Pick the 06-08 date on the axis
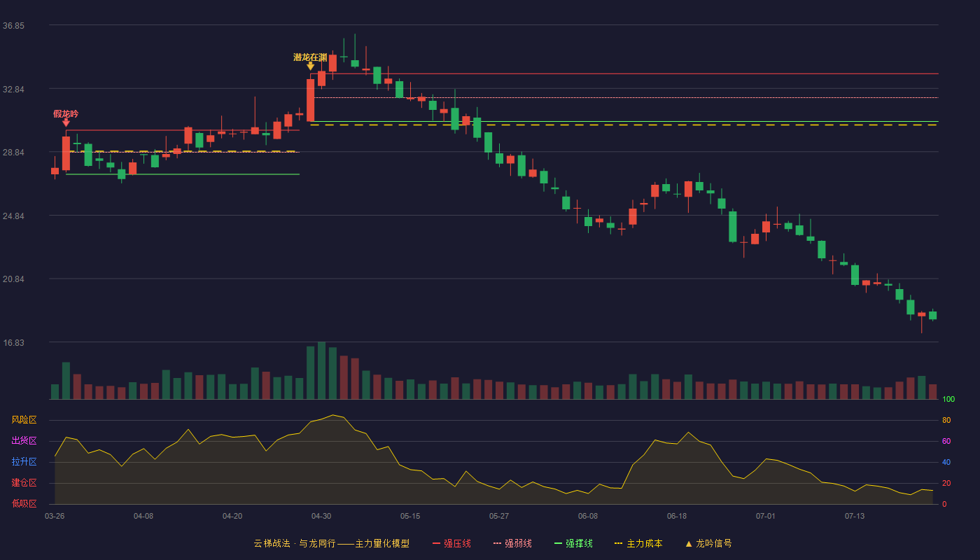 588,516
